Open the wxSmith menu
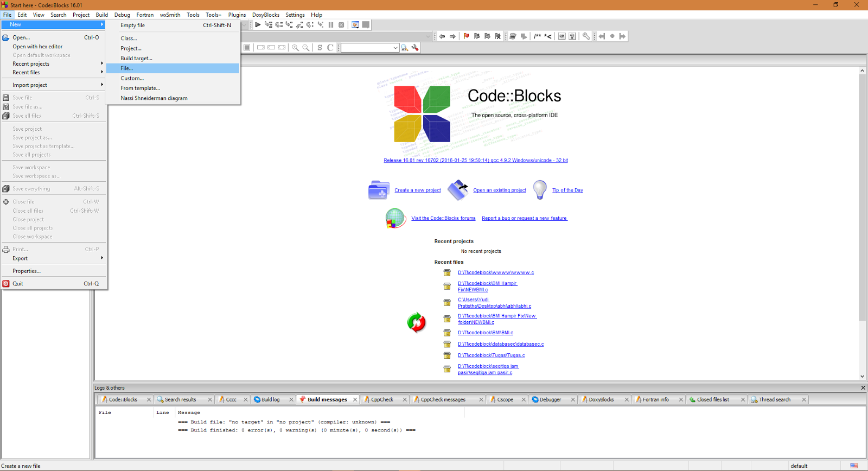 coord(170,15)
